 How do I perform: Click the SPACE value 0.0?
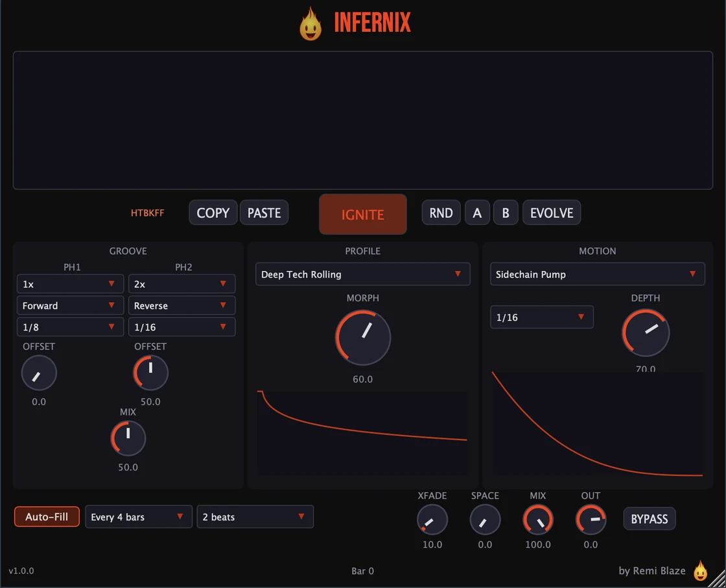pos(485,545)
